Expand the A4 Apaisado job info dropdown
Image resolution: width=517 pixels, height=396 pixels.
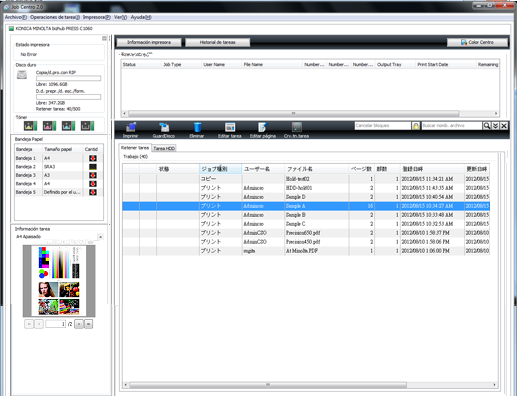tap(100, 237)
